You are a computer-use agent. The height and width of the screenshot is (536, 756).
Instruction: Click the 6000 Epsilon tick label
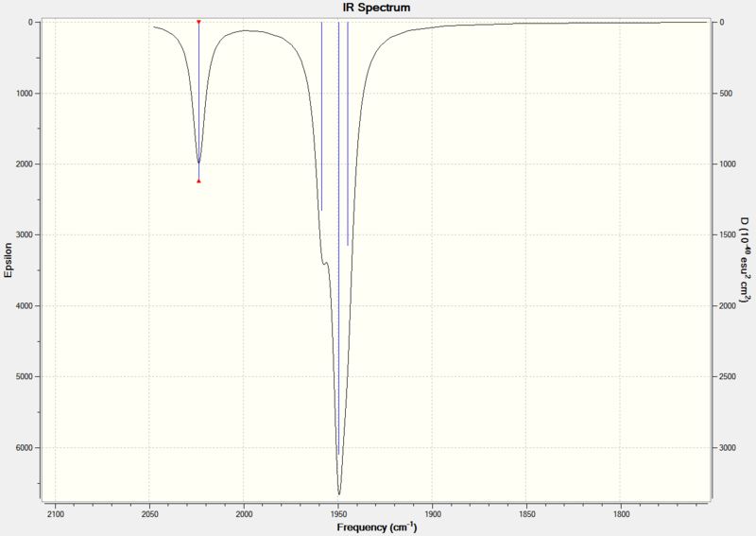[x=25, y=448]
